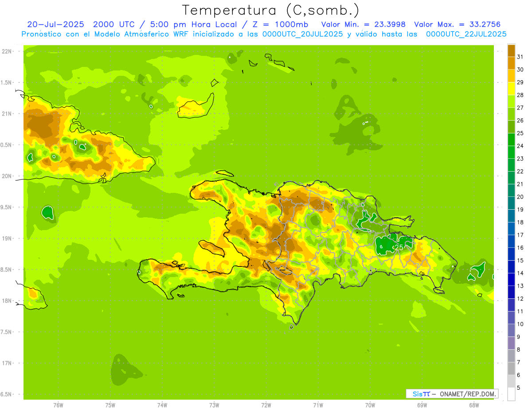Click the '75W' longitude axis label
532x411 pixels.
pos(110,405)
